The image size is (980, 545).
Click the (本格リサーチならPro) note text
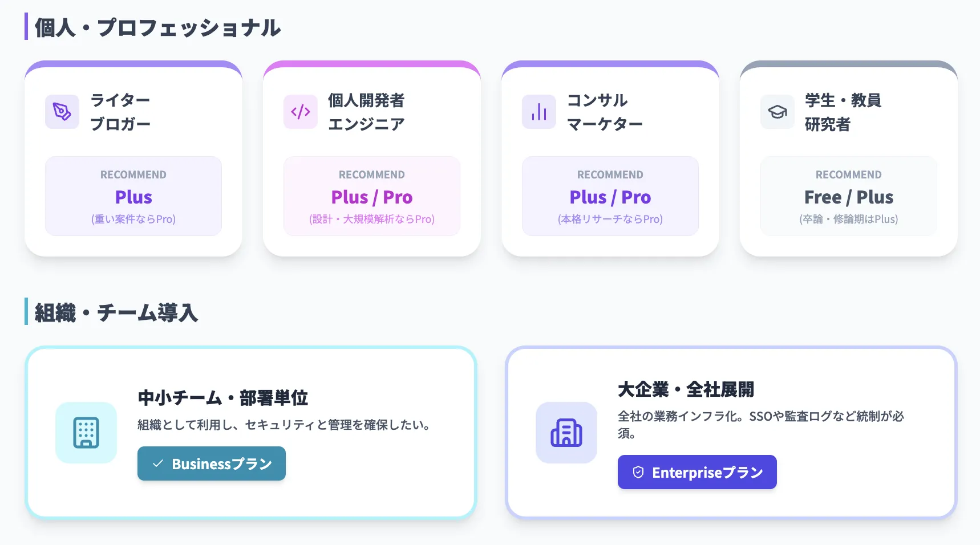(x=610, y=219)
